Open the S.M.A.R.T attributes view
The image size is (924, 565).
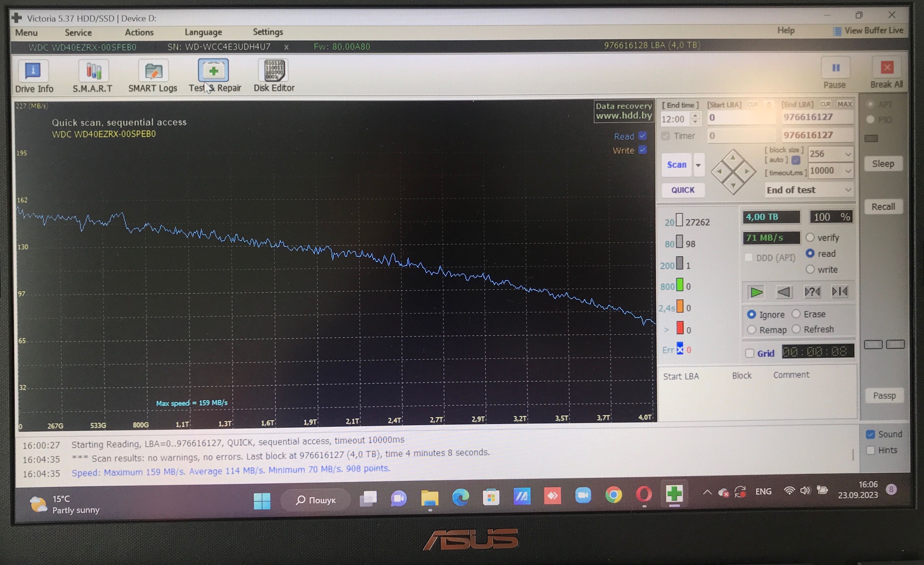(93, 77)
